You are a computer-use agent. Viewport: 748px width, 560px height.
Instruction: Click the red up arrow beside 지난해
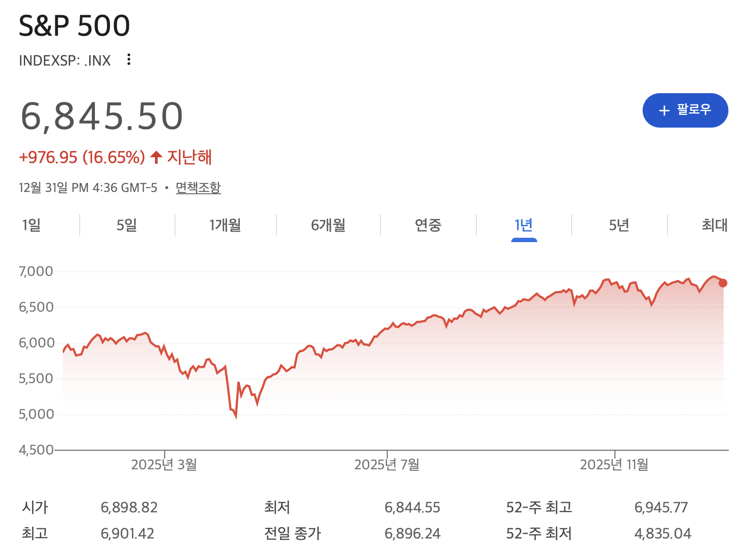tap(156, 157)
